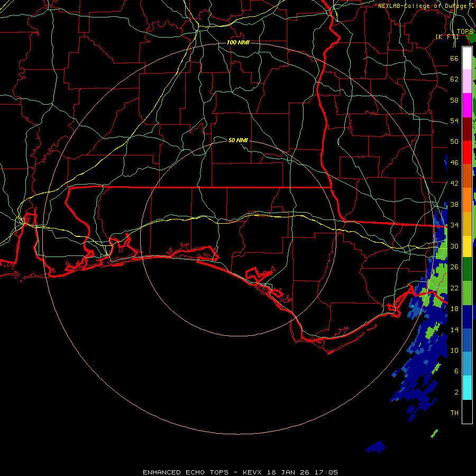The width and height of the screenshot is (476, 476).
Task: Click the '50' legend value
Action: click(x=454, y=141)
